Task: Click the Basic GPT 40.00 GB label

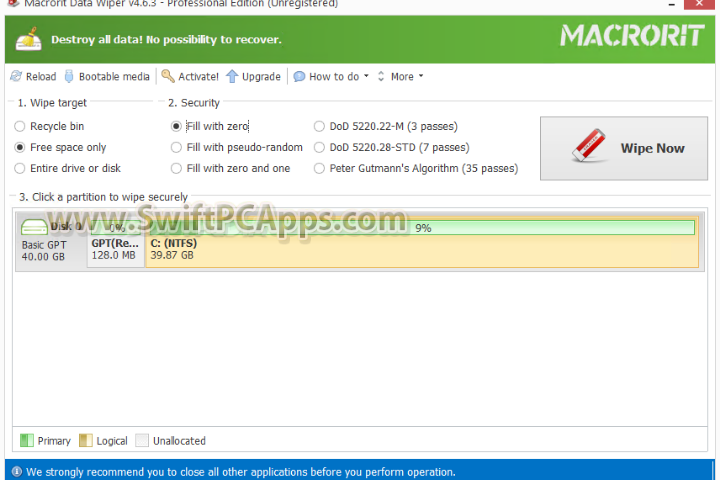Action: coord(44,251)
